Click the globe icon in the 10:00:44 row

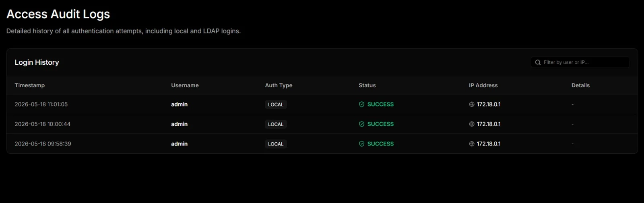472,124
